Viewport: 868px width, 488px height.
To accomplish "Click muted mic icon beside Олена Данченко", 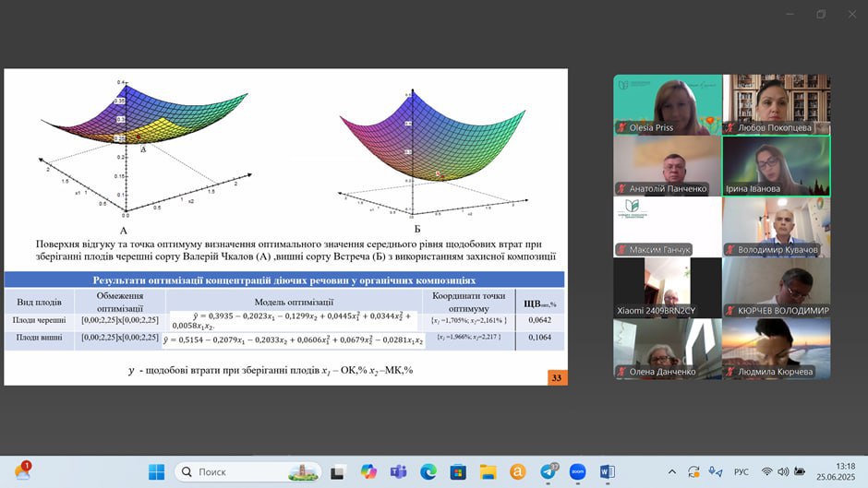I will tap(621, 371).
